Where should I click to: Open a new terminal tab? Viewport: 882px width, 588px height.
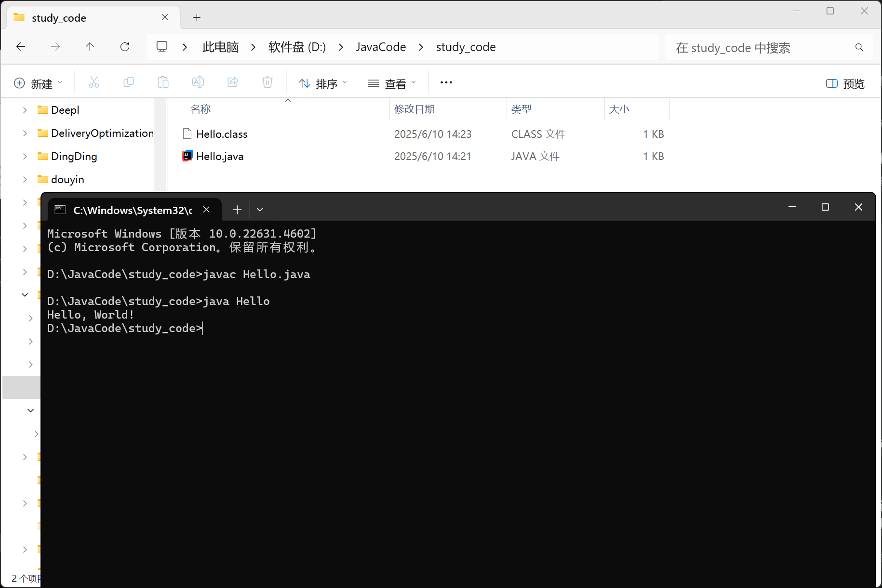(237, 209)
